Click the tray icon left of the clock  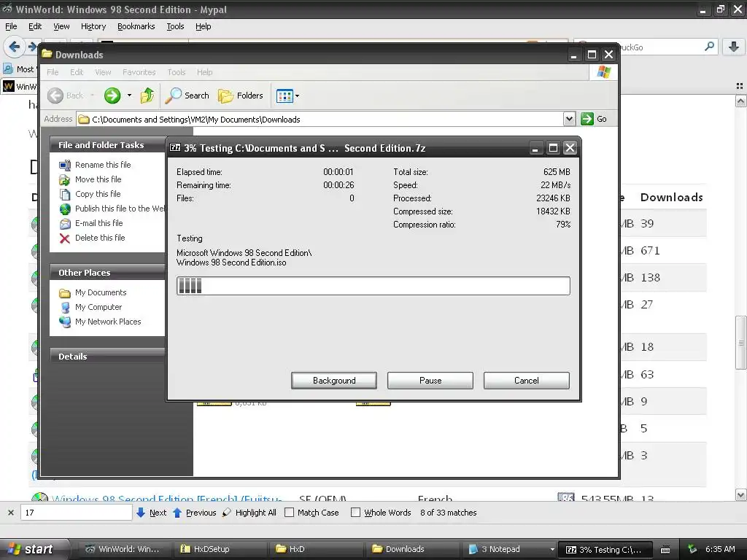(692, 549)
